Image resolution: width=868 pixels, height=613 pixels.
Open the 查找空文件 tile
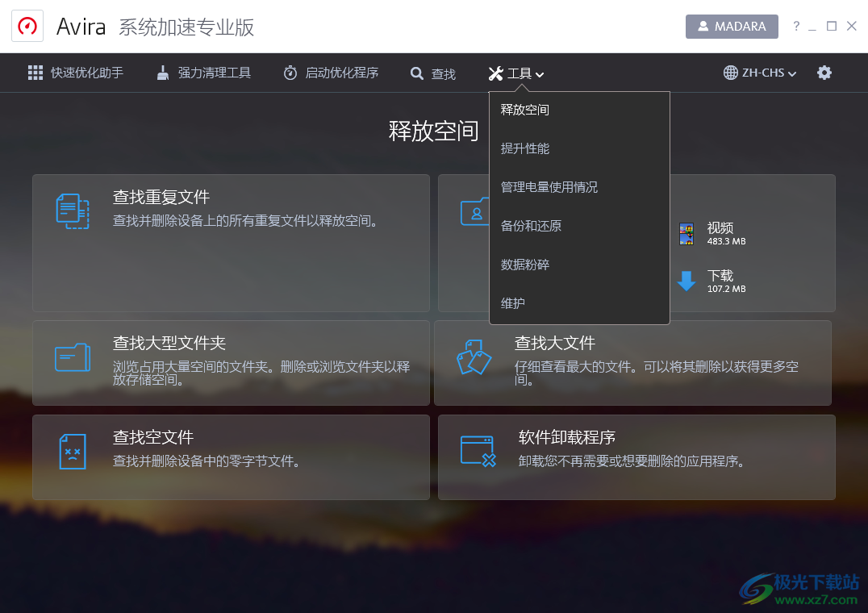tap(231, 457)
